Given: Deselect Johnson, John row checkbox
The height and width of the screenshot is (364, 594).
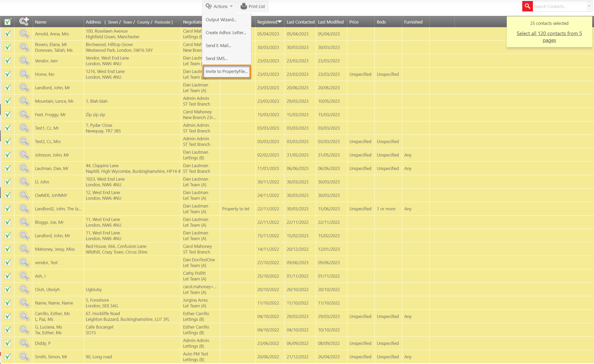Looking at the screenshot, I should (x=8, y=155).
